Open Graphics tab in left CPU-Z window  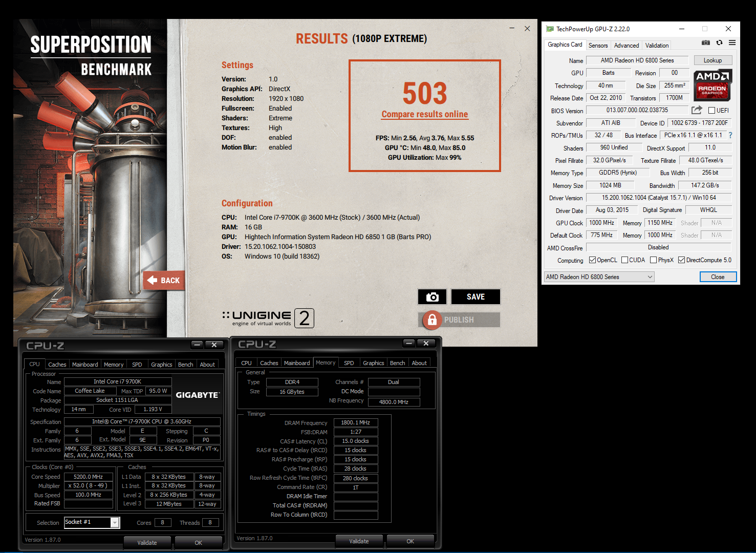click(161, 365)
